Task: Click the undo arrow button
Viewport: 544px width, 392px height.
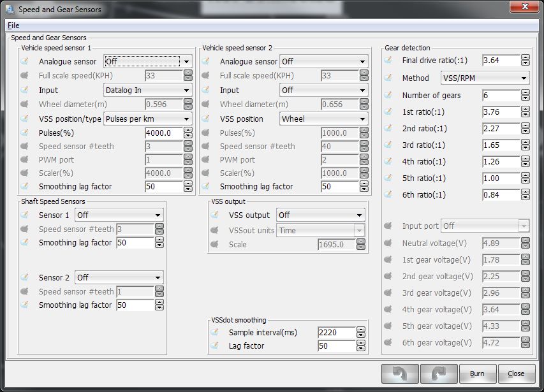Action: click(x=400, y=374)
